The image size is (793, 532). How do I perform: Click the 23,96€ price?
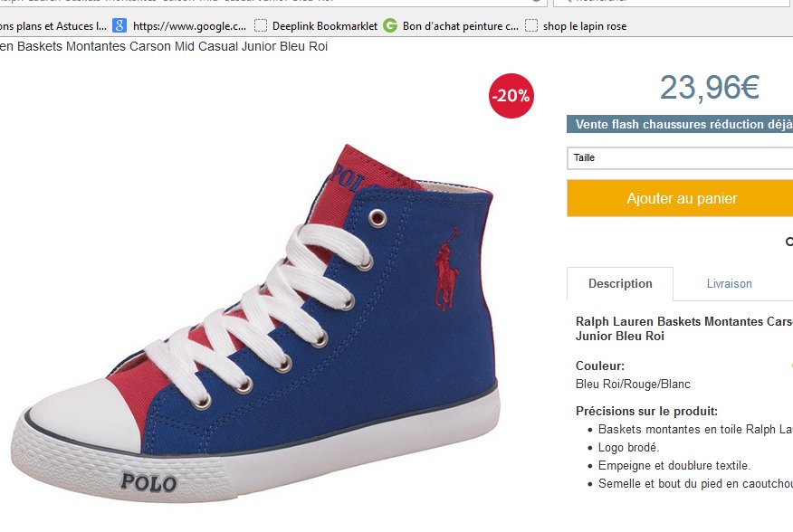point(709,88)
